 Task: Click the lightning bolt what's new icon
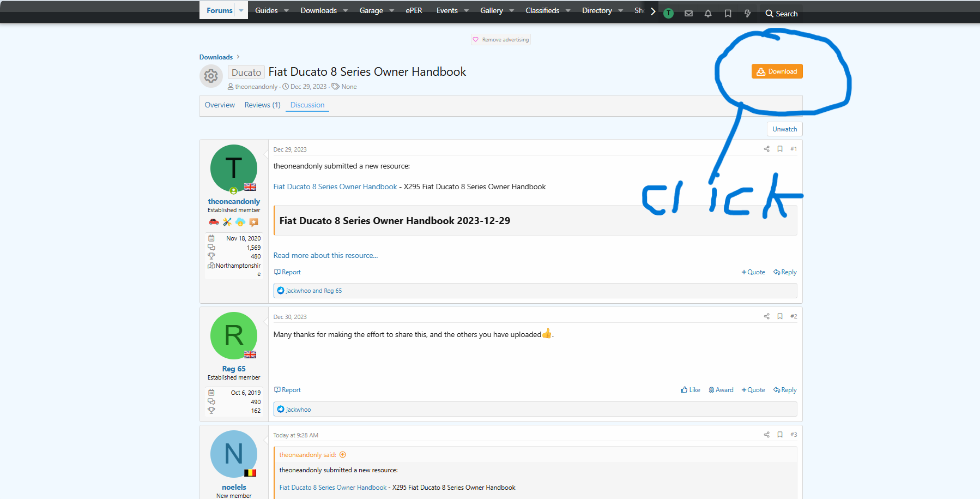(x=747, y=13)
